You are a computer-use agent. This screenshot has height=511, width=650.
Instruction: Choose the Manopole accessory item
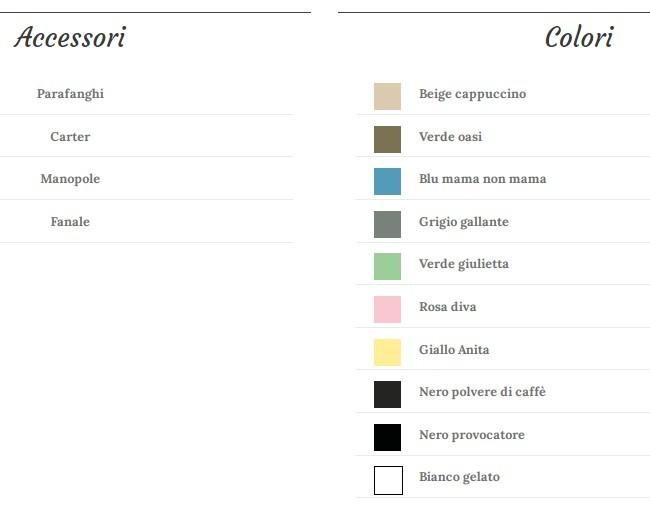point(70,179)
